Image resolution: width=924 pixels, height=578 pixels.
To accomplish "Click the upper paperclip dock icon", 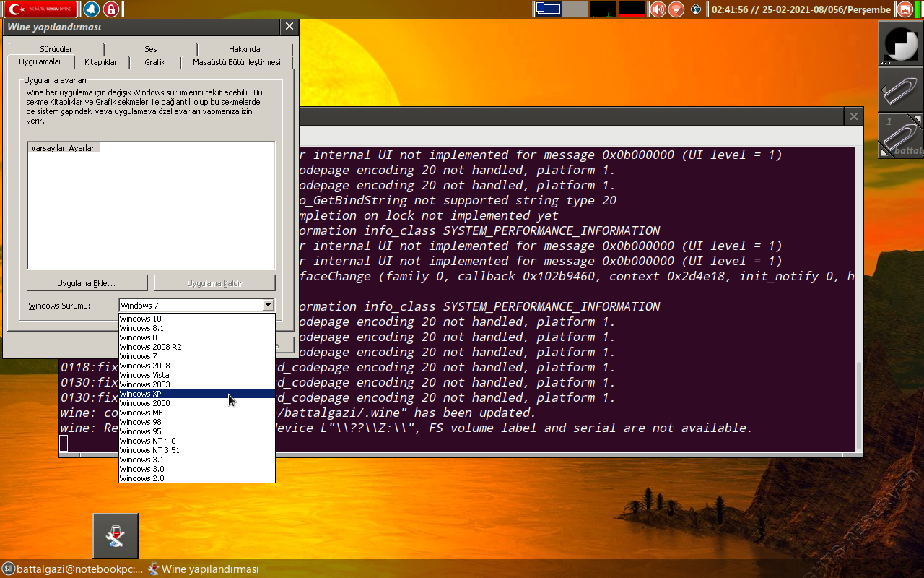I will point(901,90).
